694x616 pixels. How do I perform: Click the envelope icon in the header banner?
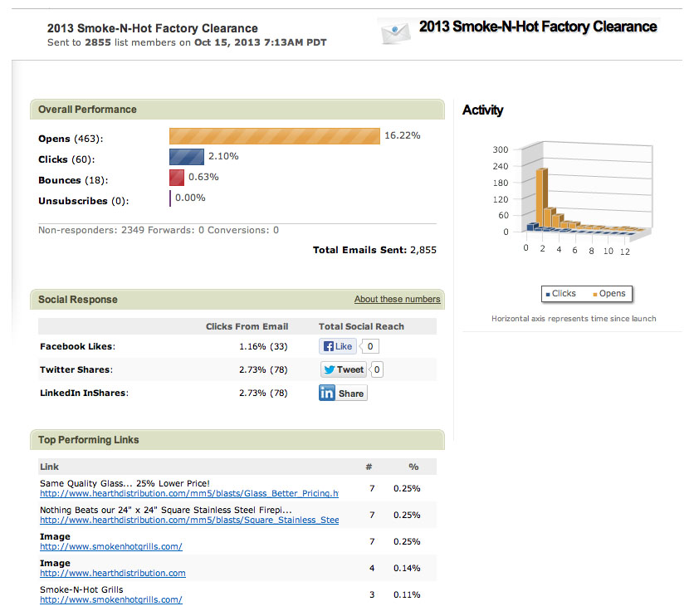tap(397, 32)
